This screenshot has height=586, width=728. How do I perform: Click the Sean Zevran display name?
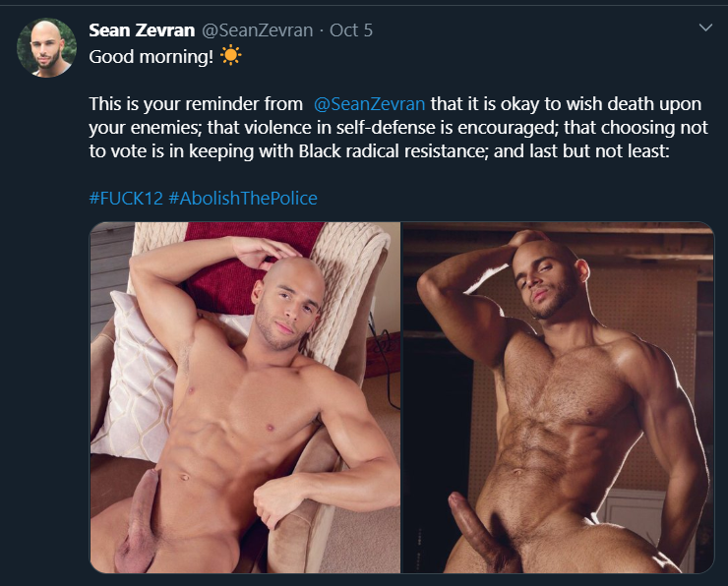click(142, 30)
